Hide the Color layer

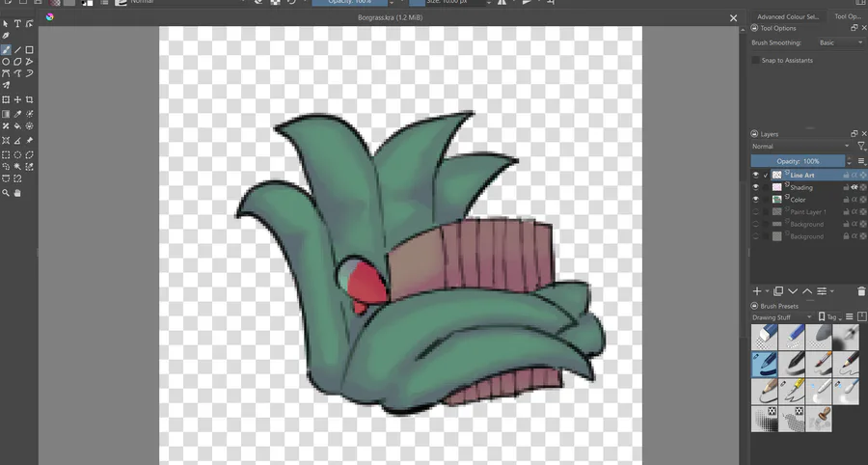(755, 200)
